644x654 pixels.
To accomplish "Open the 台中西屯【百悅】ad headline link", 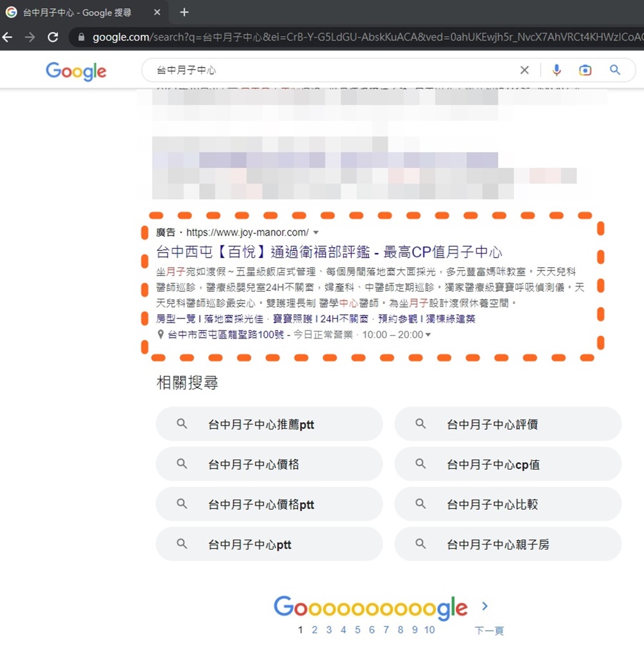I will click(329, 252).
